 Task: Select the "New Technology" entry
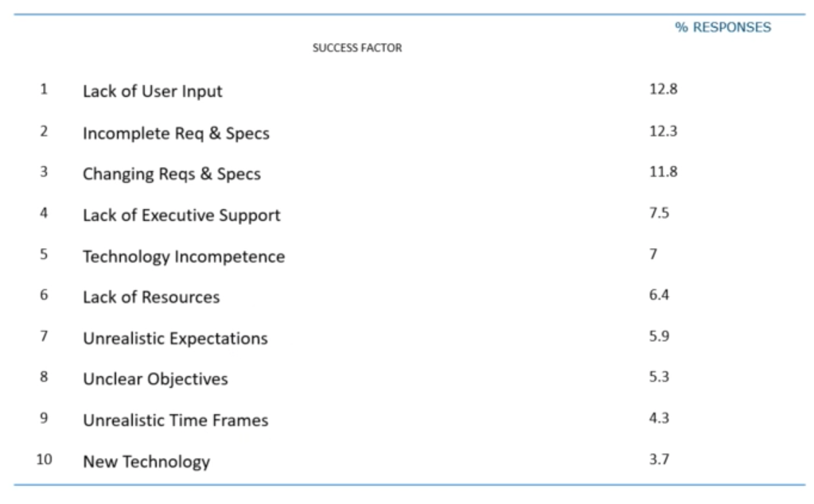[x=146, y=462]
